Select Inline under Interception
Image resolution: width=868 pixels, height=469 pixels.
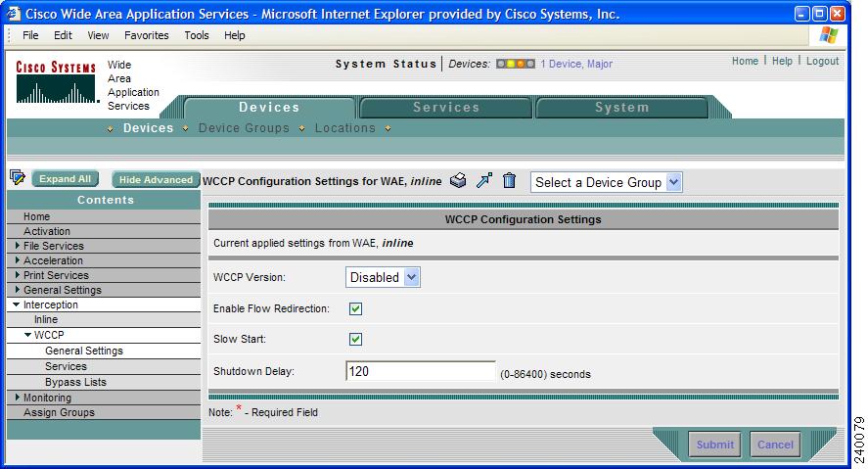pos(46,319)
